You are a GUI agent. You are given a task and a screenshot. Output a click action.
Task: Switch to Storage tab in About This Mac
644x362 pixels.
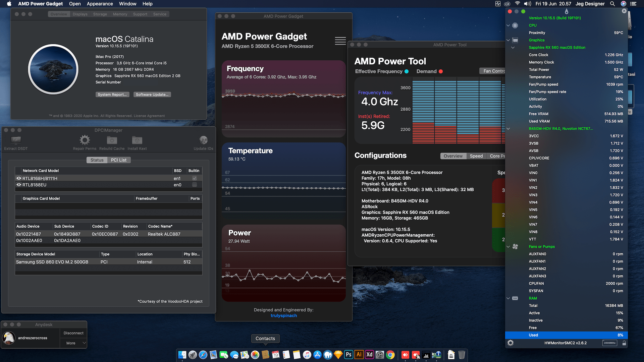[x=100, y=14]
